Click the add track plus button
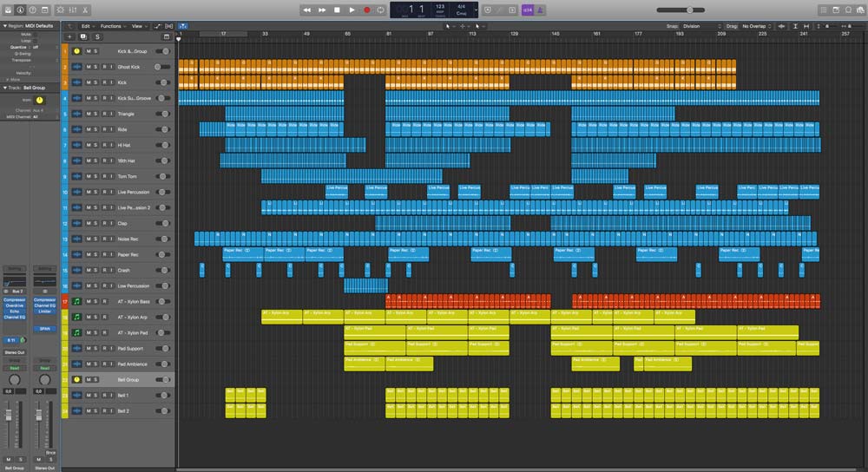The height and width of the screenshot is (472, 868). [69, 36]
